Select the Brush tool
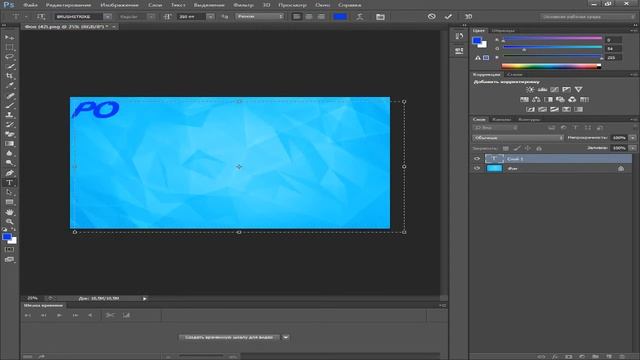This screenshot has width=640, height=360. (9, 106)
